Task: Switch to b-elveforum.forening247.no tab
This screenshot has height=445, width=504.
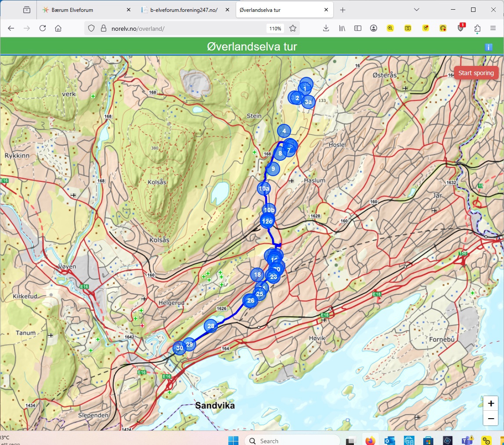Action: click(x=184, y=10)
